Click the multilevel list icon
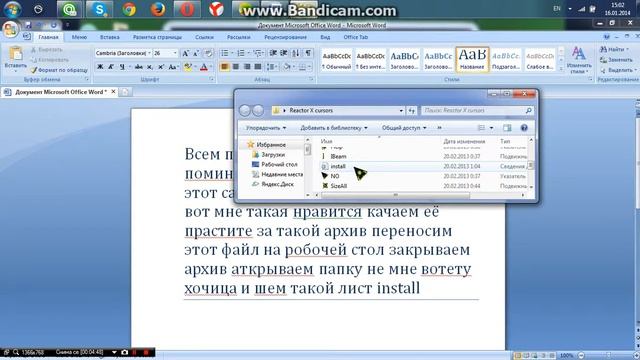This screenshot has width=640, height=360. (x=258, y=53)
